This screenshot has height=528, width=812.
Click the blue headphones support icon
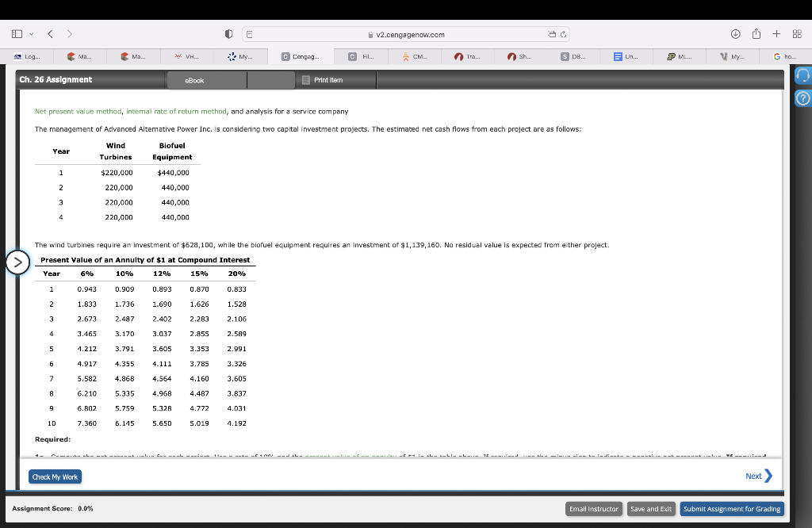[803, 75]
